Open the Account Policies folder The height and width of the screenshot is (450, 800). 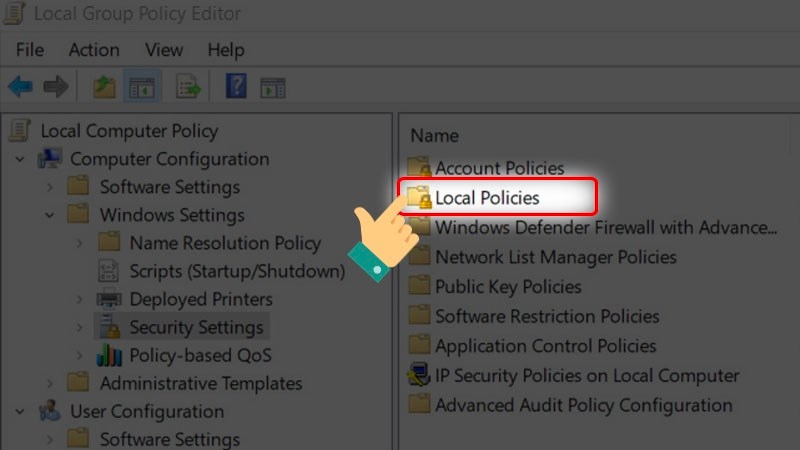pyautogui.click(x=499, y=168)
